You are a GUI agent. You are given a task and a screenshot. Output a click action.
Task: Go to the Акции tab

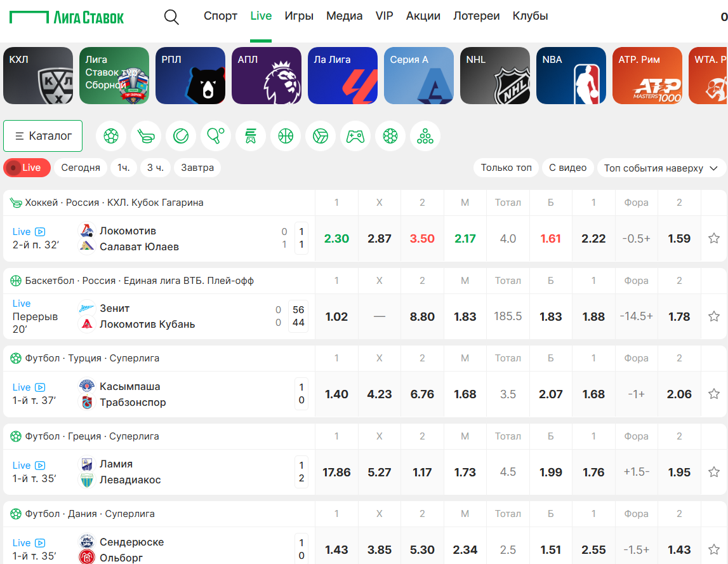(x=423, y=16)
